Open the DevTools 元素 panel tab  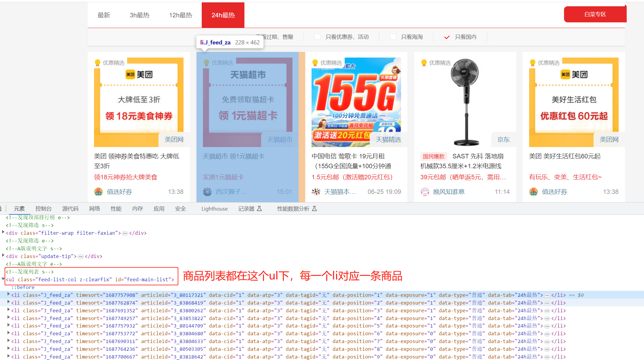(19, 209)
